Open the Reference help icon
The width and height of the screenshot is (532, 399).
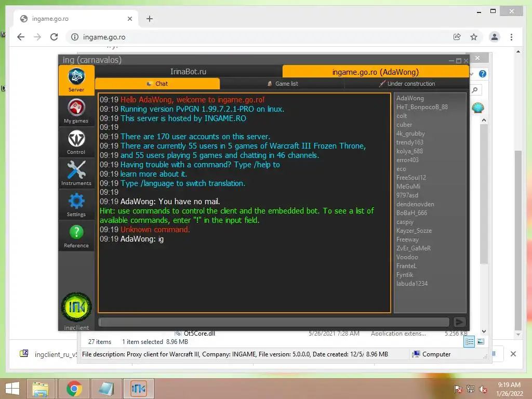click(x=76, y=236)
